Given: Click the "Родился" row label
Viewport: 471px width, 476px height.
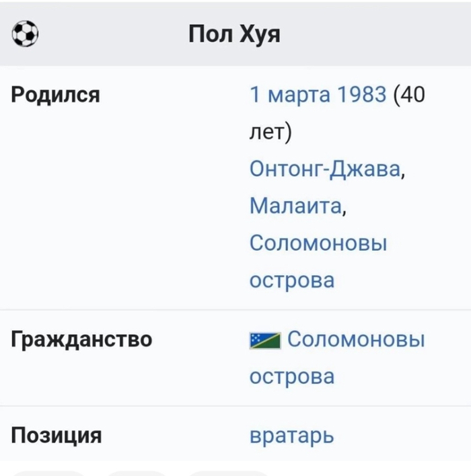Looking at the screenshot, I should pyautogui.click(x=56, y=95).
